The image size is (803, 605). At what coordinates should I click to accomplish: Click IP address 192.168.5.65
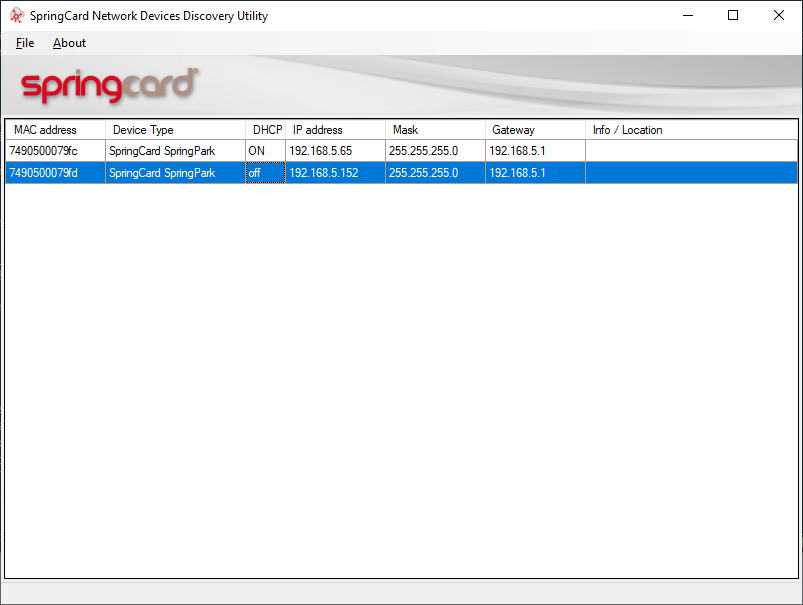point(335,151)
